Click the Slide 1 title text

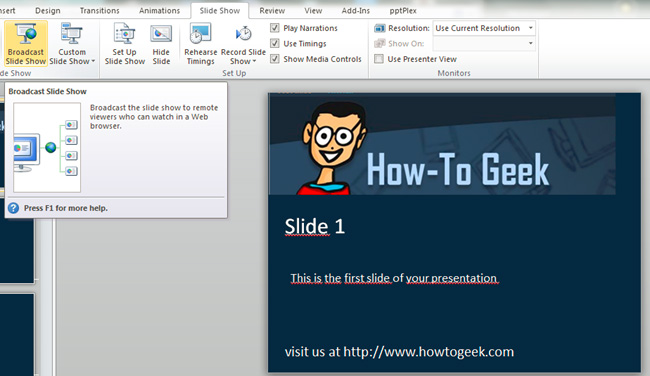(x=315, y=226)
